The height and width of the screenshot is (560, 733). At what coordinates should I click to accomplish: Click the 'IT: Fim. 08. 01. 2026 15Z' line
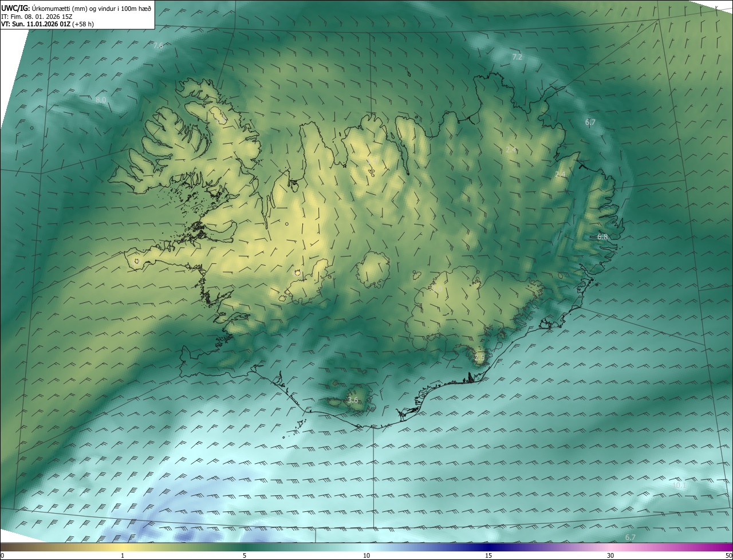pos(37,16)
